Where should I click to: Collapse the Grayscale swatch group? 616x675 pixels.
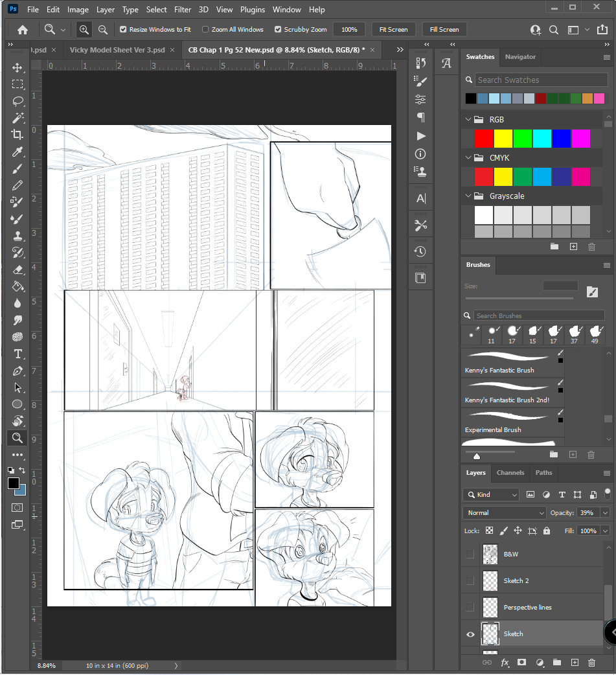pyautogui.click(x=468, y=196)
